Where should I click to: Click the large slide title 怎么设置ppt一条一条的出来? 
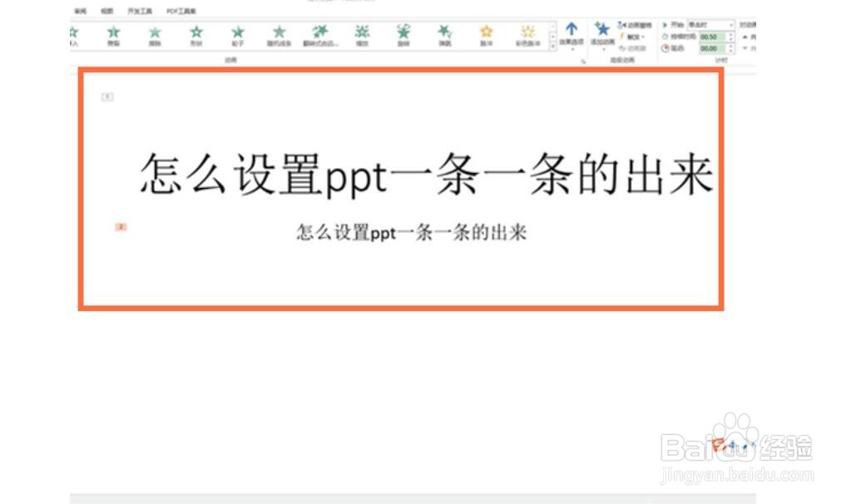click(x=427, y=175)
